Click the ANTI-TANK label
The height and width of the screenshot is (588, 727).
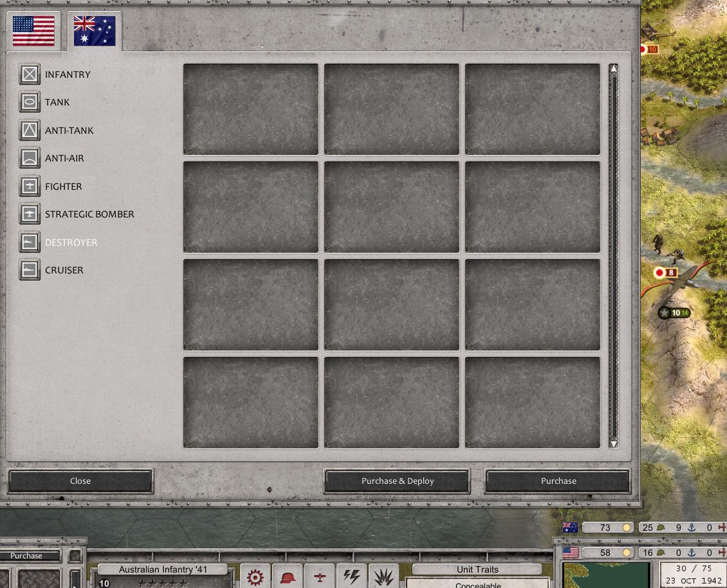[x=69, y=131]
